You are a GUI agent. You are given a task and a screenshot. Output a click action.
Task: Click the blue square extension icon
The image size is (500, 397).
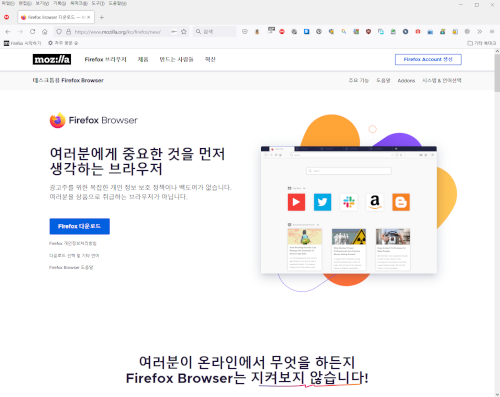coord(306,32)
